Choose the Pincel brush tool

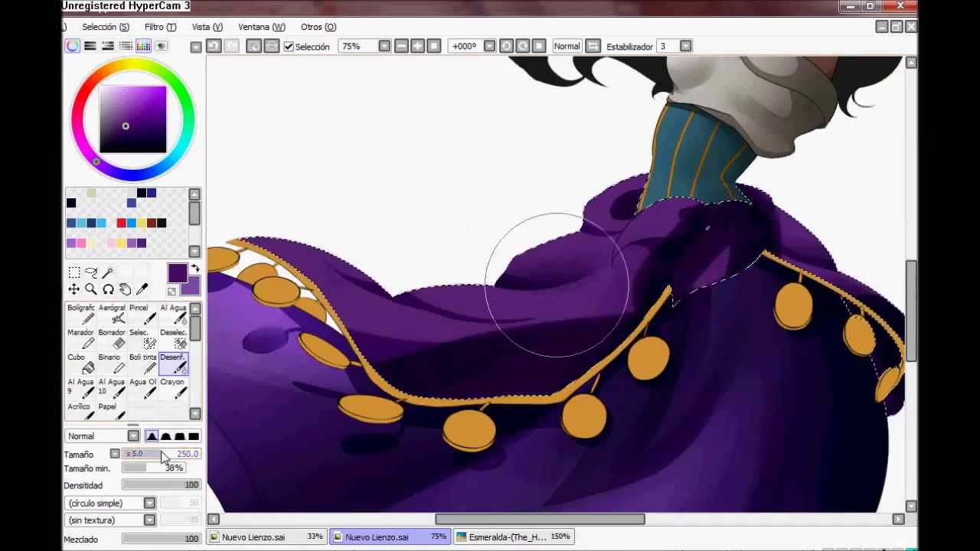(142, 314)
